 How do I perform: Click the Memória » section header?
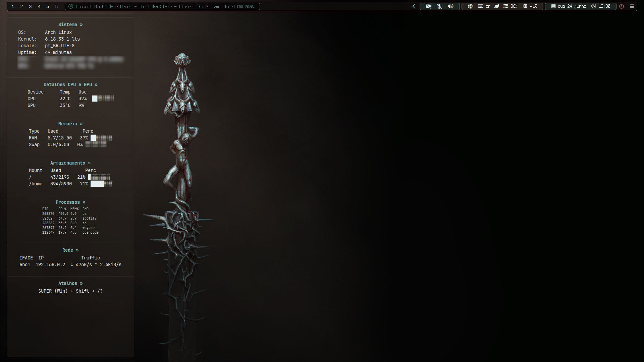pos(70,124)
